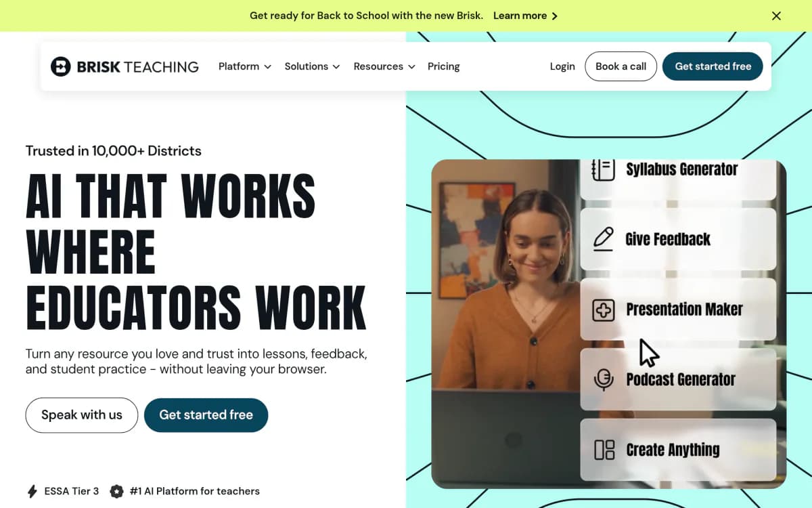
Task: Click the Podcast Generator microphone icon
Action: [603, 379]
